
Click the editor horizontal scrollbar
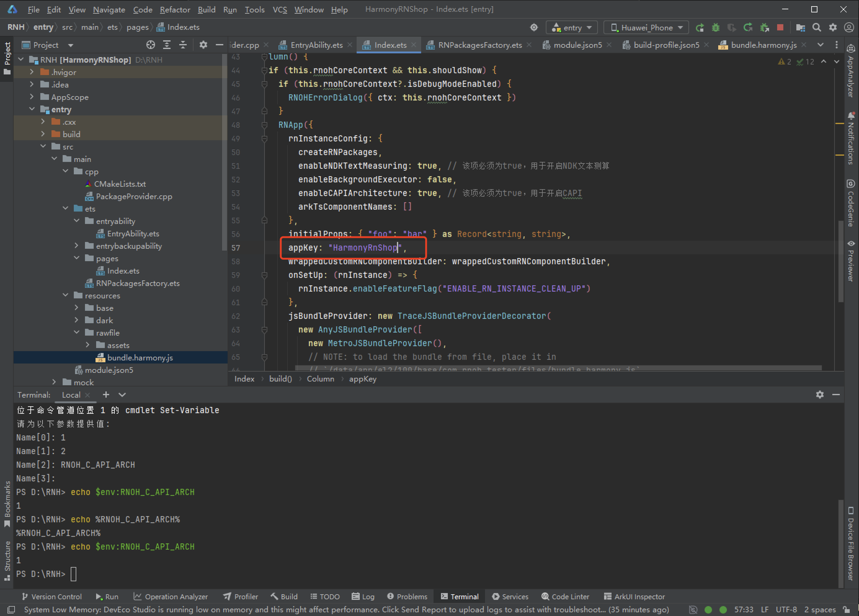pyautogui.click(x=558, y=368)
